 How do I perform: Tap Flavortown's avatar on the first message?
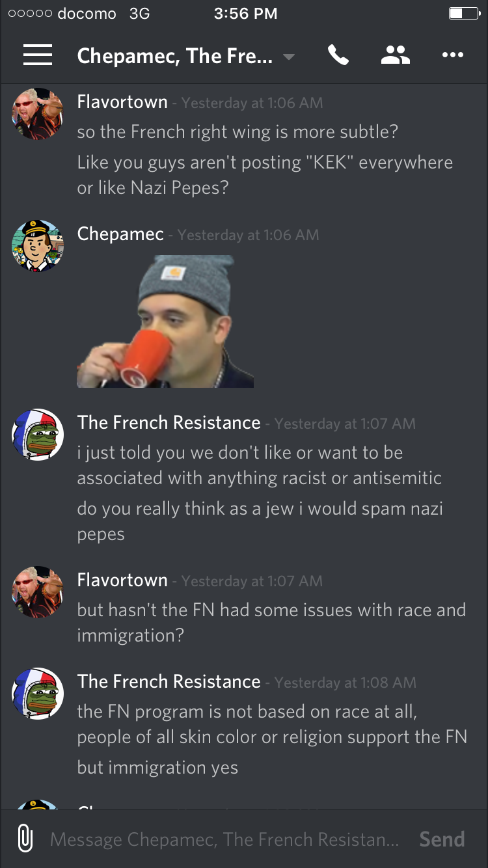38,114
